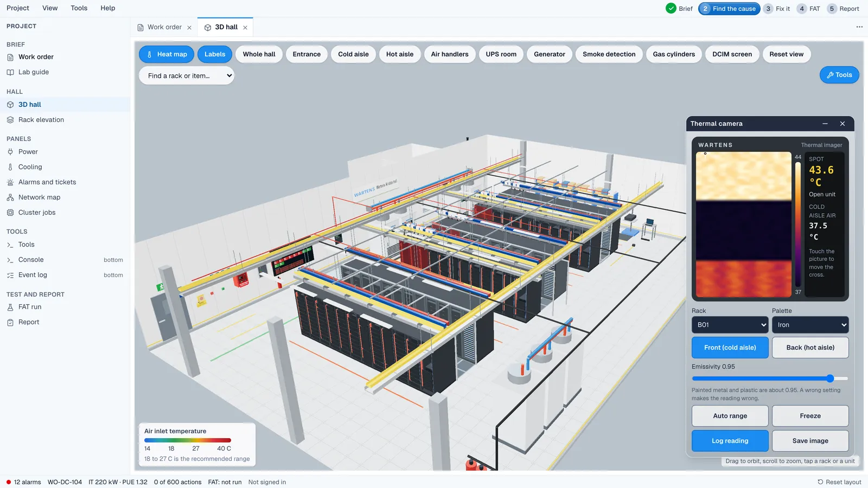Open the Palette Iron dropdown
Viewport: 868px width, 488px height.
click(810, 325)
